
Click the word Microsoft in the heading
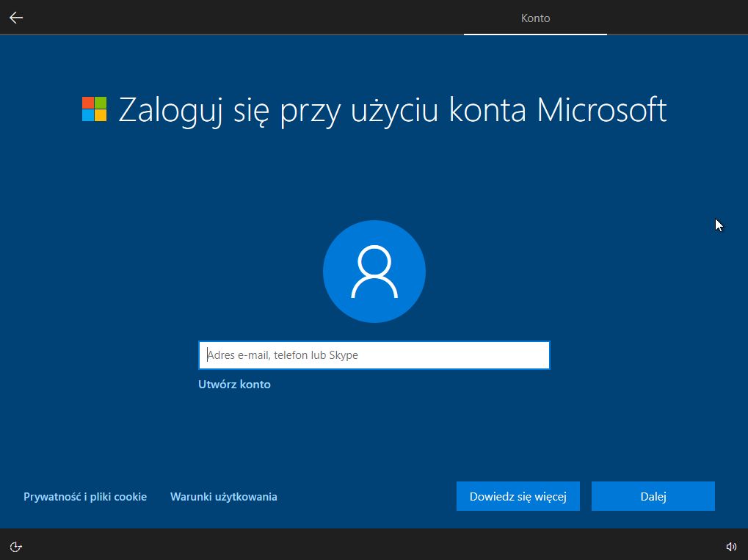[602, 109]
